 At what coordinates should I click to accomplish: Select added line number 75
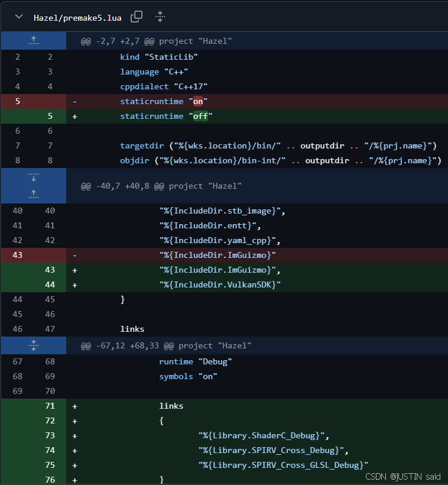tap(50, 465)
